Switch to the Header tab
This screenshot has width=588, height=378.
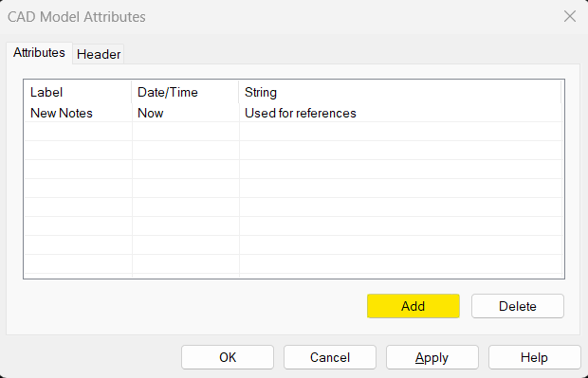pos(99,54)
